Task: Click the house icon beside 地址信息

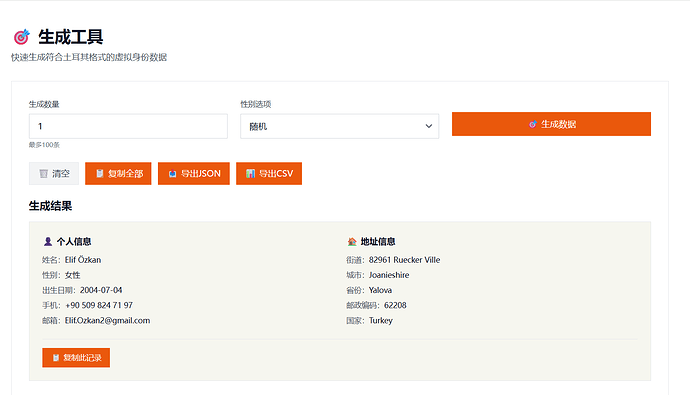Action: [x=352, y=241]
